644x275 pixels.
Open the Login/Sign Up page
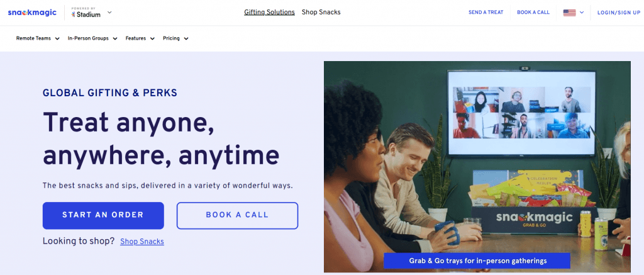619,13
